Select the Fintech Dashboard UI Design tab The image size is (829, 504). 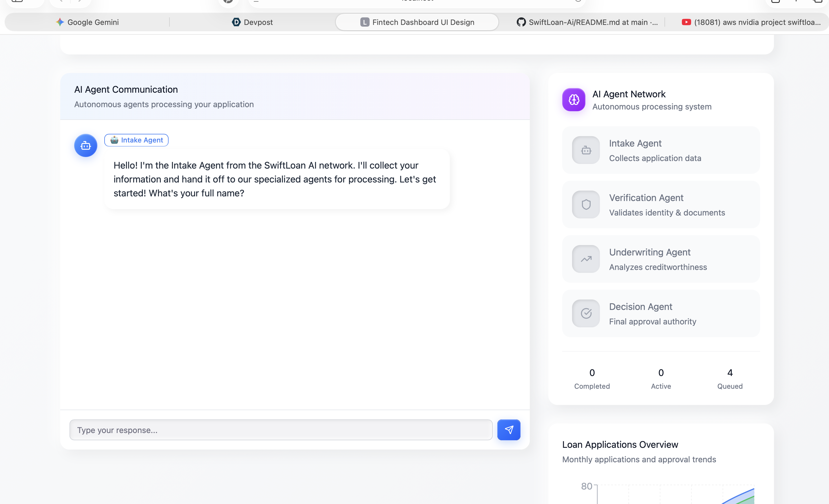(x=417, y=22)
